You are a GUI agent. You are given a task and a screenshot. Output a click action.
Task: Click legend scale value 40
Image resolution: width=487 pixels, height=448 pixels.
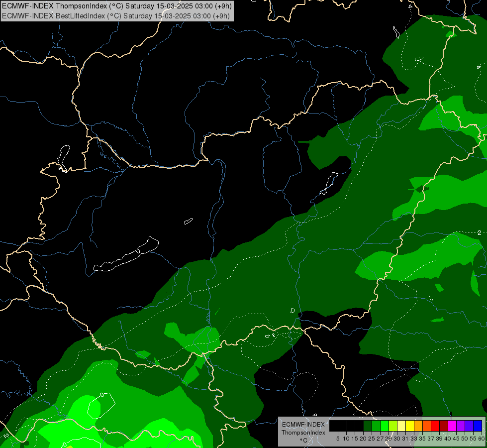(x=448, y=439)
